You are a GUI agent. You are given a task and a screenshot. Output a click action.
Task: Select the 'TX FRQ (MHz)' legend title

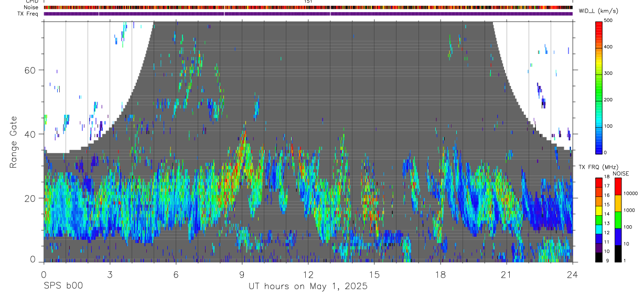coord(598,167)
